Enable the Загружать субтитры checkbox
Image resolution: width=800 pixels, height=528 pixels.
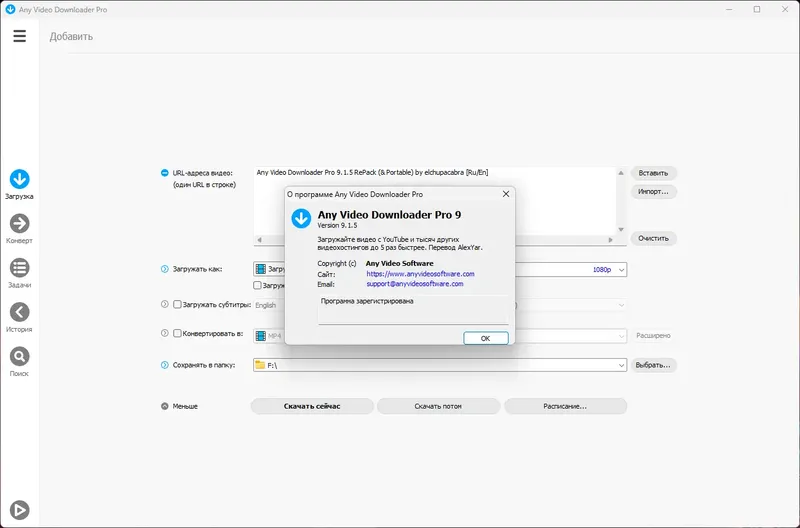pos(177,304)
